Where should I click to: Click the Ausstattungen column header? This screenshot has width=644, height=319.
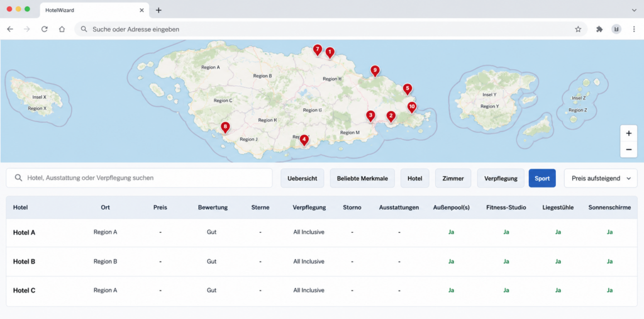click(399, 208)
